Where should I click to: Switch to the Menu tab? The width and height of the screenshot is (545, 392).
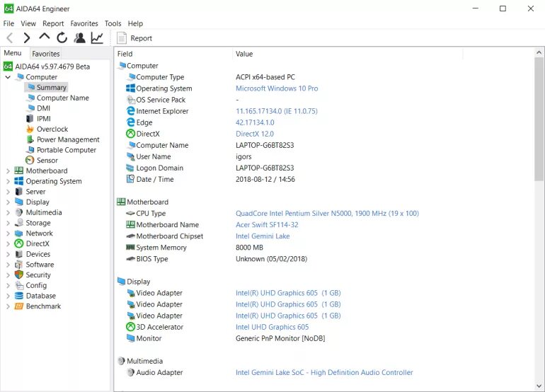13,53
